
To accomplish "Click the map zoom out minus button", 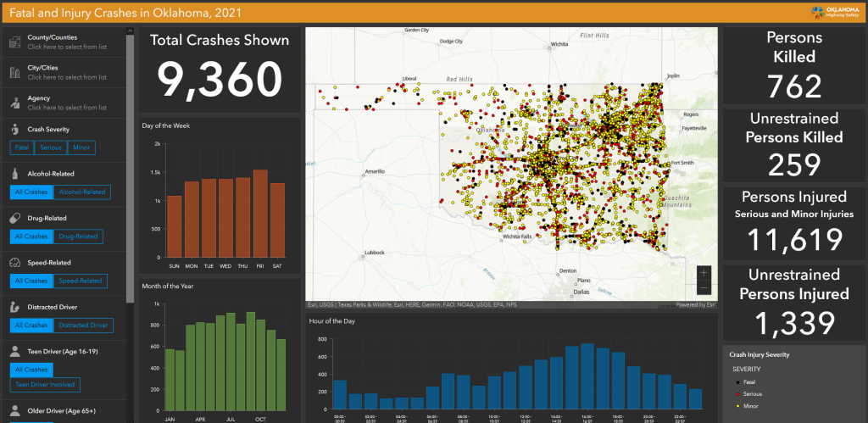I will click(705, 288).
